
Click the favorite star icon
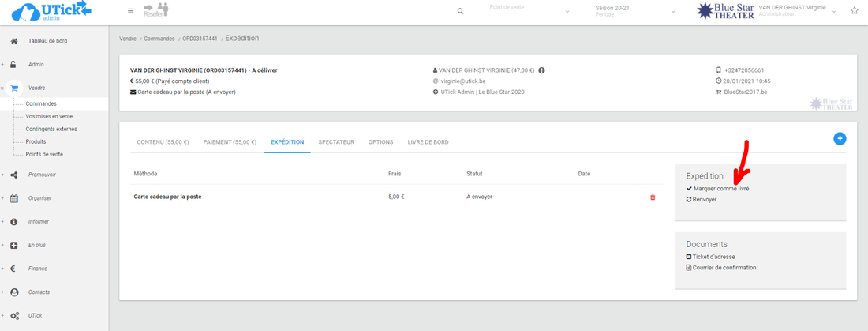(x=854, y=11)
